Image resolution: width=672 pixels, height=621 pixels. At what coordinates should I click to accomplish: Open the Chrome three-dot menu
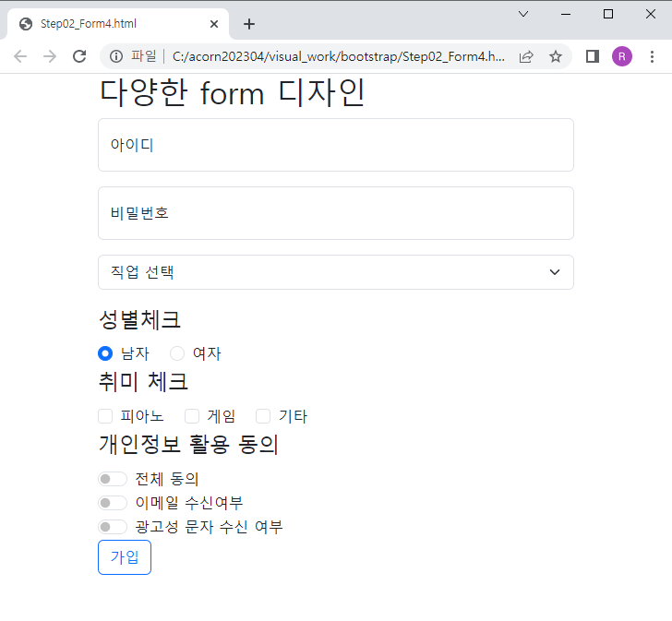[x=652, y=56]
